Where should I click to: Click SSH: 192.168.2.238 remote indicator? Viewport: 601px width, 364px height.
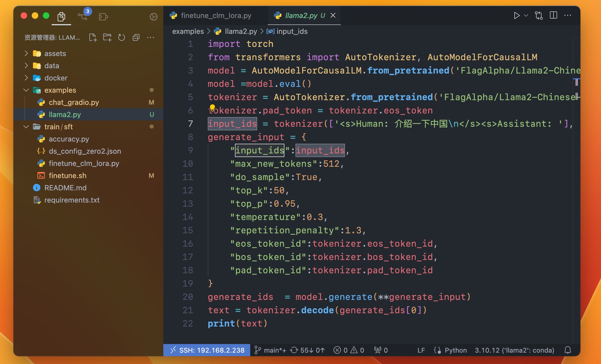[207, 350]
